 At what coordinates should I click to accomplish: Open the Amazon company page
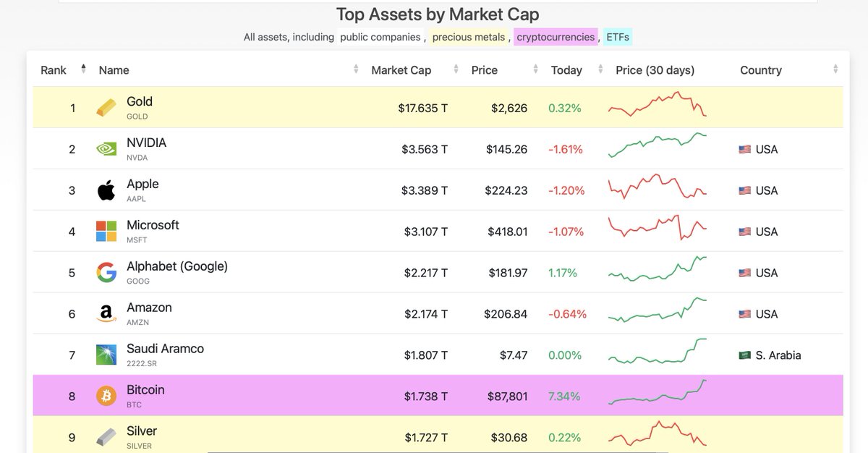click(x=149, y=308)
